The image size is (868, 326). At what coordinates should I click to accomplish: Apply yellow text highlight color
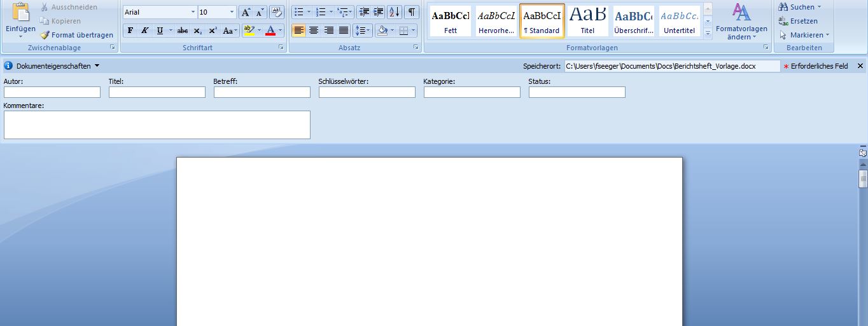[x=249, y=31]
